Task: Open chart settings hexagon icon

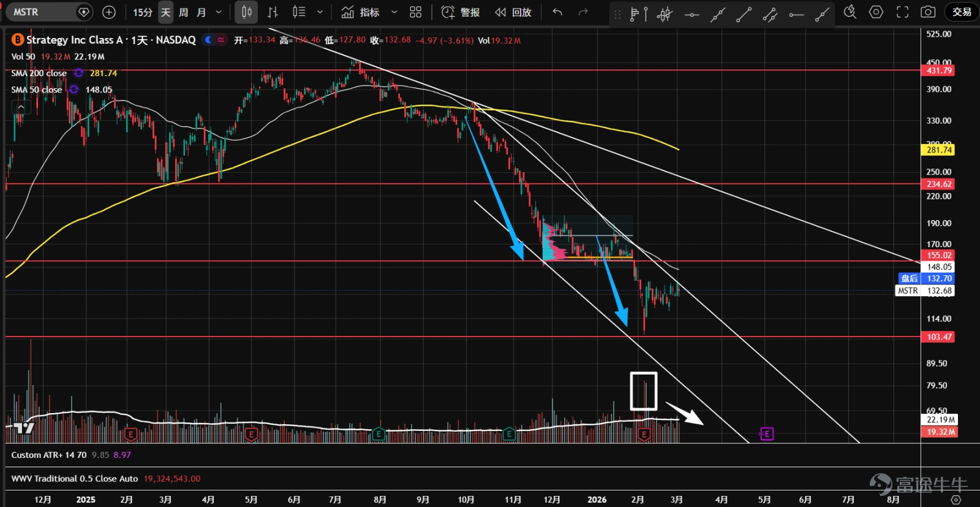Action: pyautogui.click(x=876, y=12)
